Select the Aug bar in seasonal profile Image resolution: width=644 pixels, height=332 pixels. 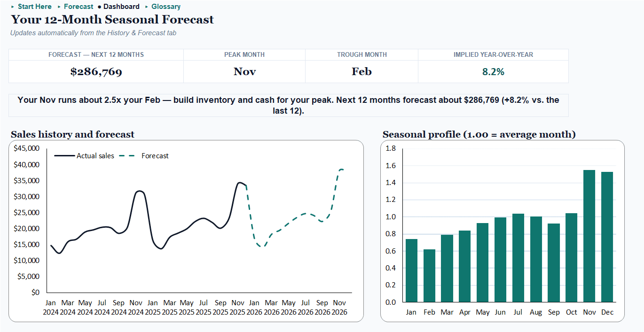(536, 259)
